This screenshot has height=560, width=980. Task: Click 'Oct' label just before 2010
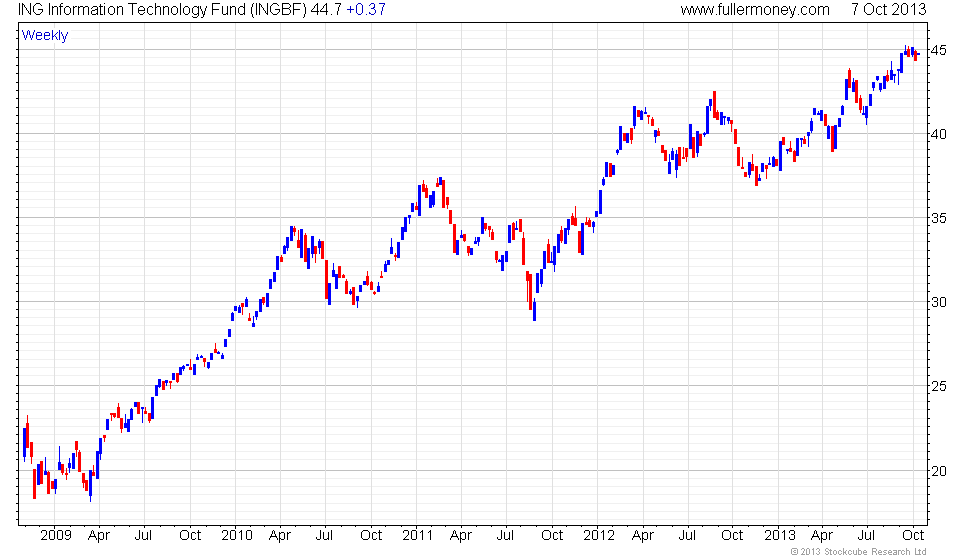pos(190,536)
